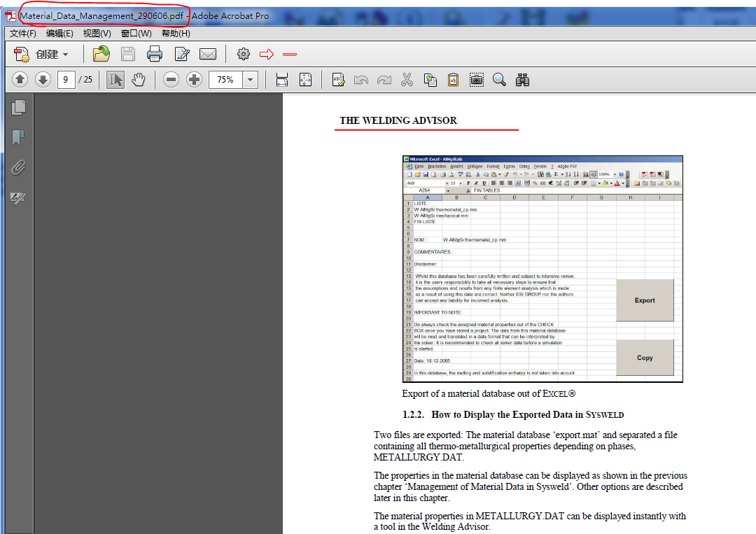Go to previous page arrow
The image size is (756, 534).
coord(20,79)
